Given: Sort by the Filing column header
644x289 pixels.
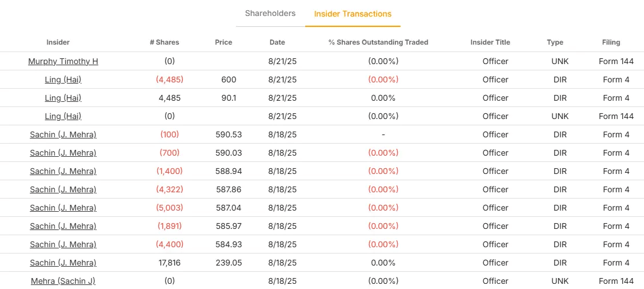Looking at the screenshot, I should [x=611, y=42].
